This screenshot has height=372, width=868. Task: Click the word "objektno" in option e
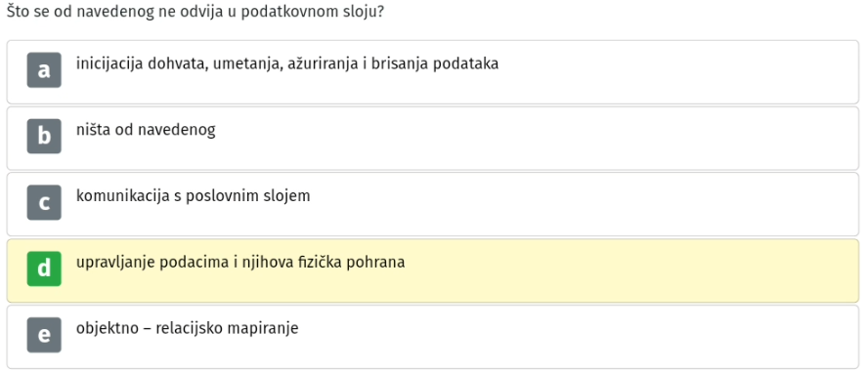tap(107, 329)
